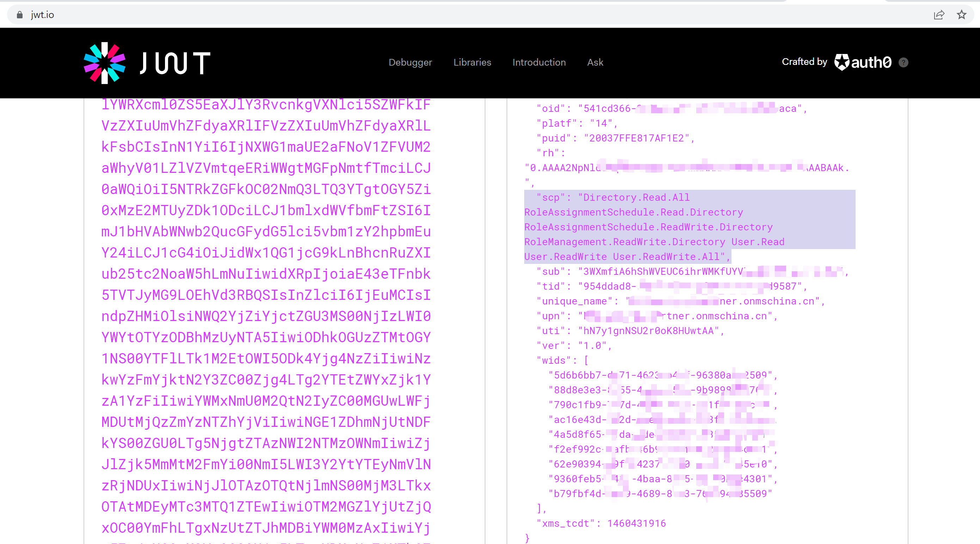Click the JWT wordmark logo
Screen dimensions: 980x544
tap(175, 63)
